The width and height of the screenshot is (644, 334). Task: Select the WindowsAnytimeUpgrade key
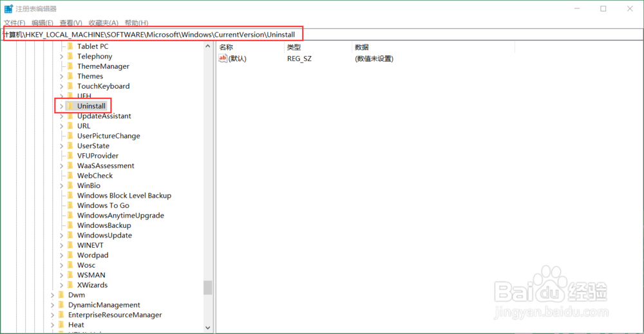click(120, 216)
